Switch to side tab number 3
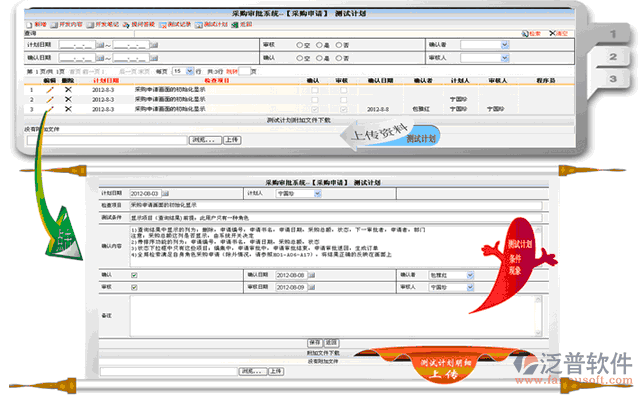This screenshot has width=643, height=396. click(613, 79)
